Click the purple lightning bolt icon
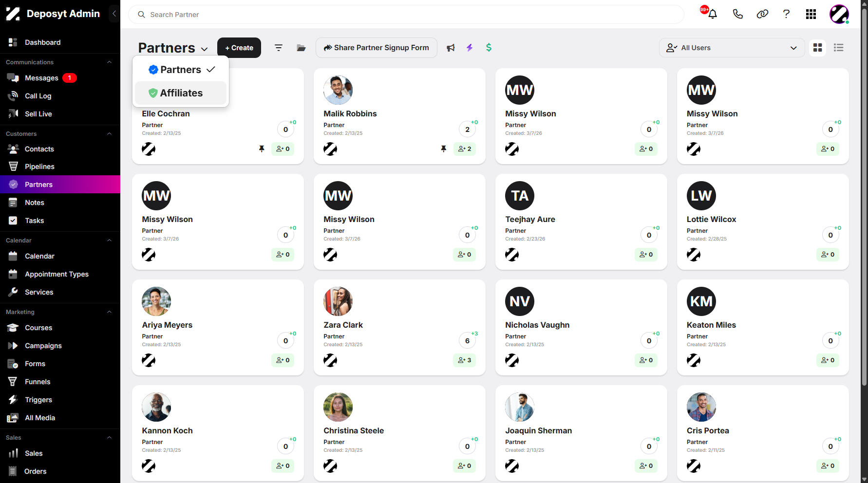 [x=470, y=48]
